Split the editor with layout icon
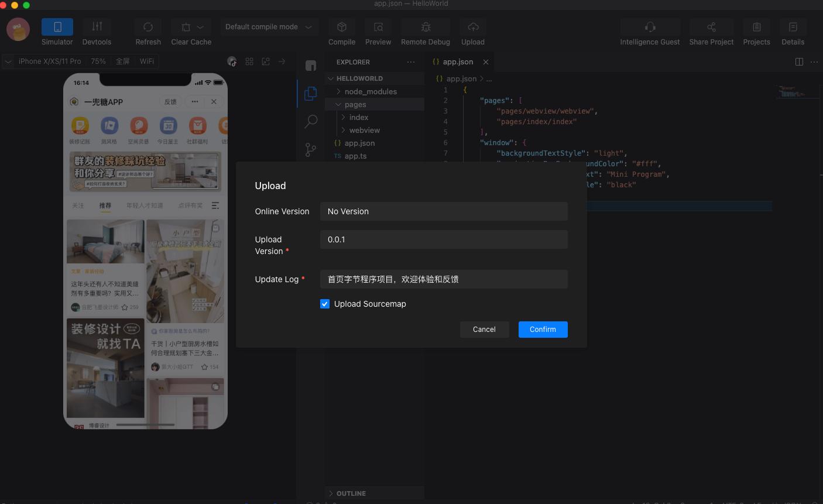Viewport: 823px width, 504px height. coord(799,61)
